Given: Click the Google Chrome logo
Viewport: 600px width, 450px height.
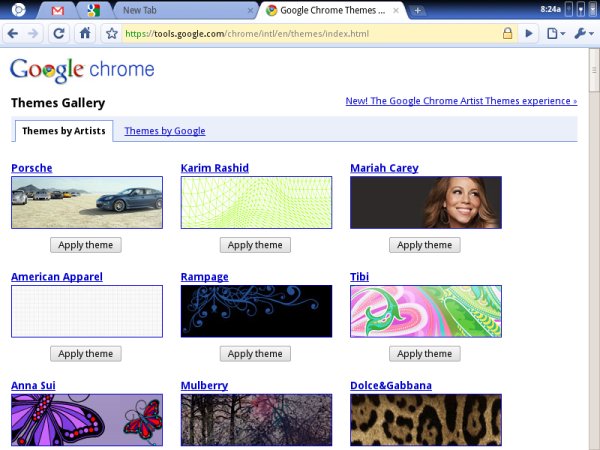Looking at the screenshot, I should [82, 70].
